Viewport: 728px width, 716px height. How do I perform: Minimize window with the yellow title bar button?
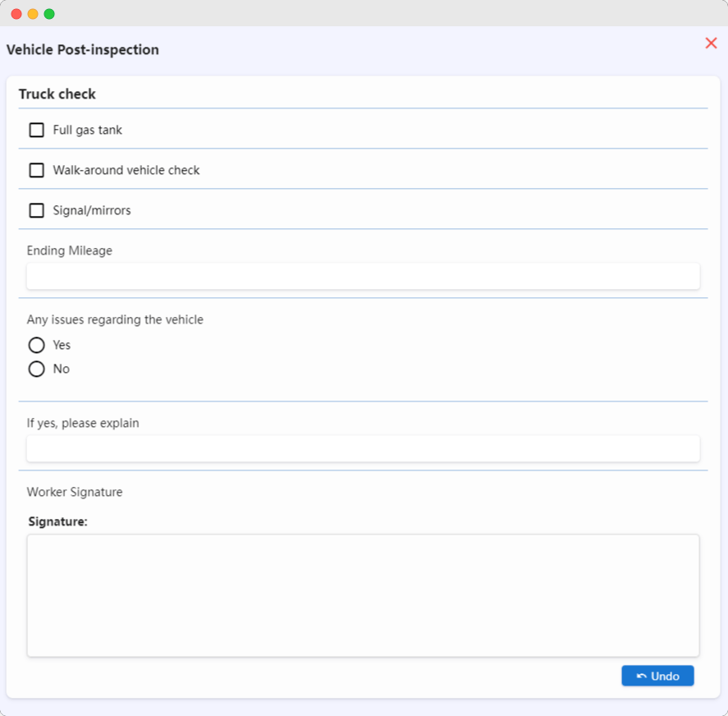pos(33,14)
